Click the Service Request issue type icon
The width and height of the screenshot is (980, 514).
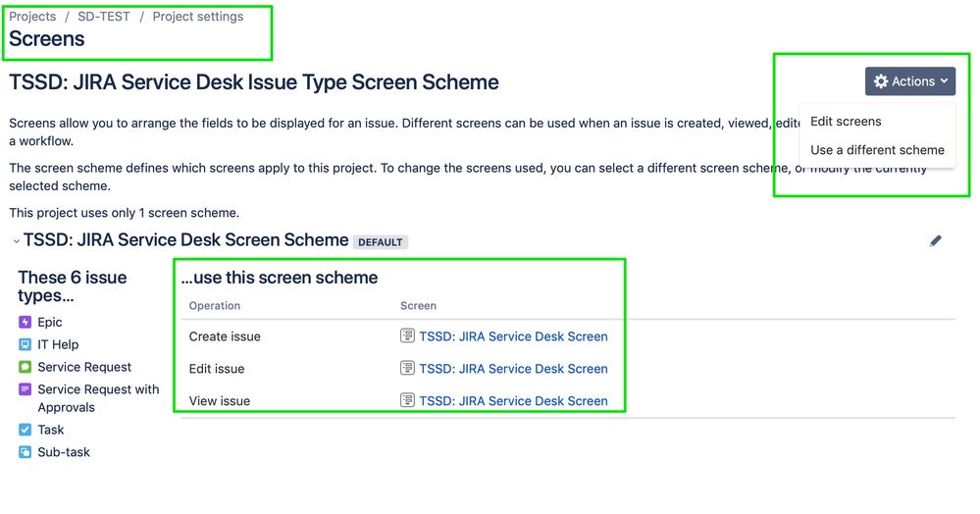(25, 367)
